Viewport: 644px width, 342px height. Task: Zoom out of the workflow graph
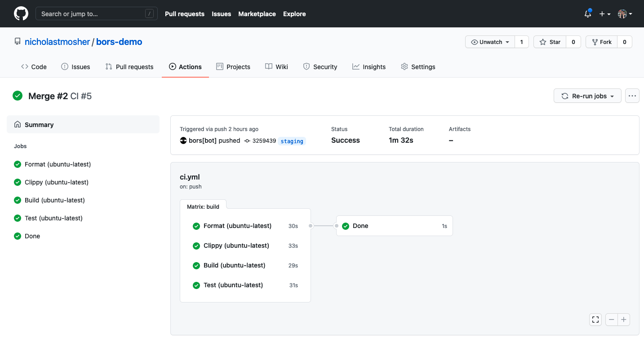611,319
